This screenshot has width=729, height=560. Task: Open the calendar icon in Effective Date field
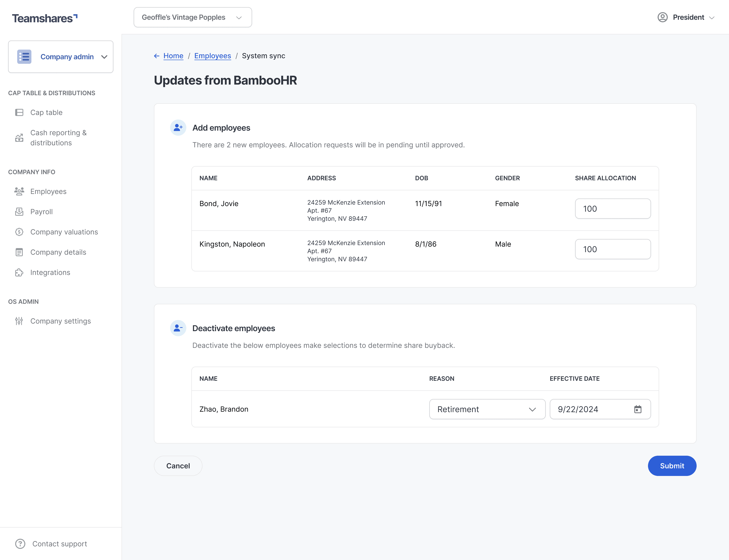tap(637, 409)
